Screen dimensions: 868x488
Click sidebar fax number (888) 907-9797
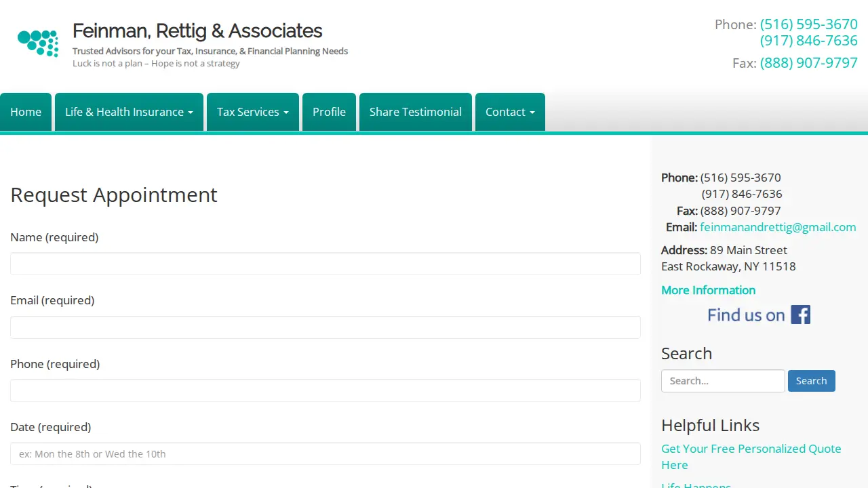[741, 211]
